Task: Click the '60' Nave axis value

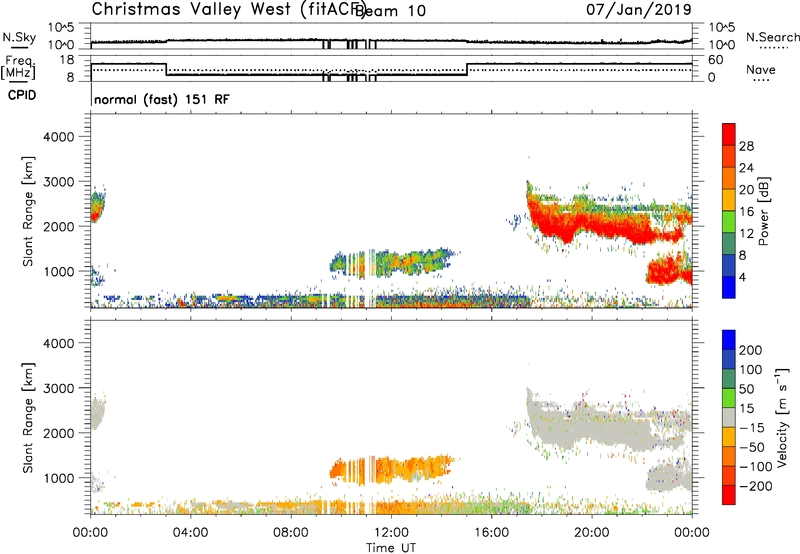Action: 715,60
